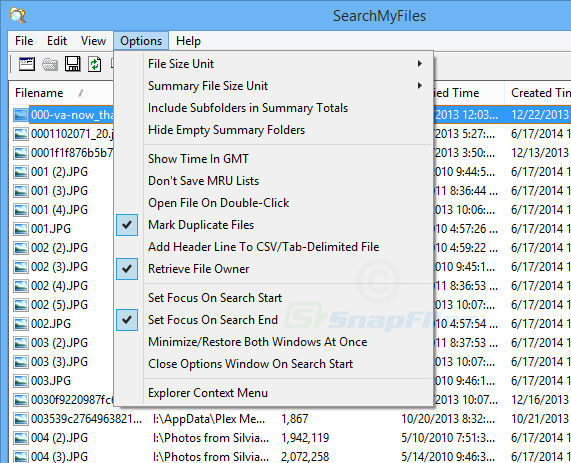The image size is (571, 463).
Task: Sort by the Created Time column header
Action: pos(538,93)
